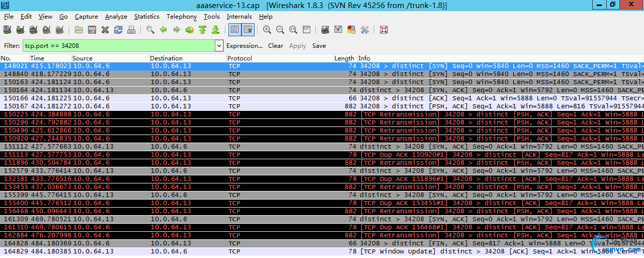Expand the filter history dropdown arrow
This screenshot has height=258, width=644.
219,45
